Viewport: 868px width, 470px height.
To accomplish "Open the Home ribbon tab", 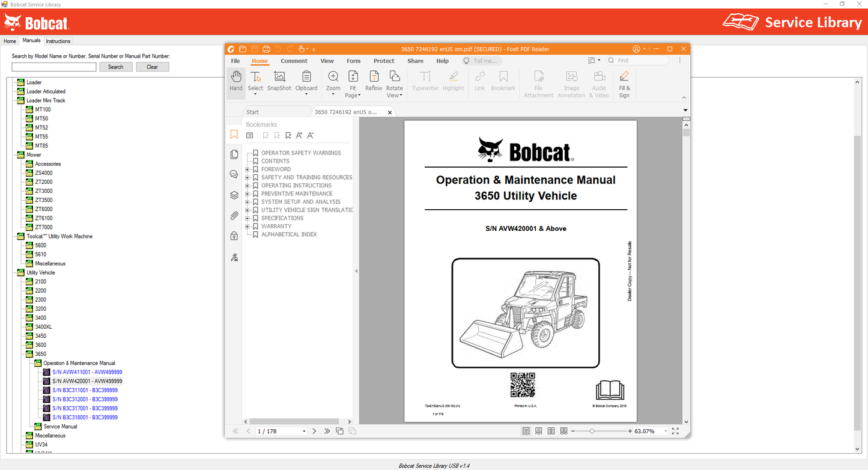I will [259, 61].
